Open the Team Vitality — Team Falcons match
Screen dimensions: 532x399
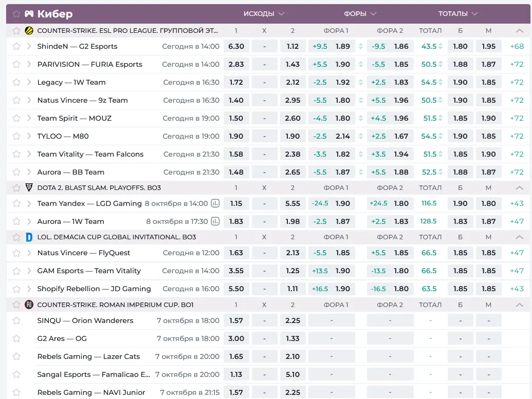click(90, 154)
